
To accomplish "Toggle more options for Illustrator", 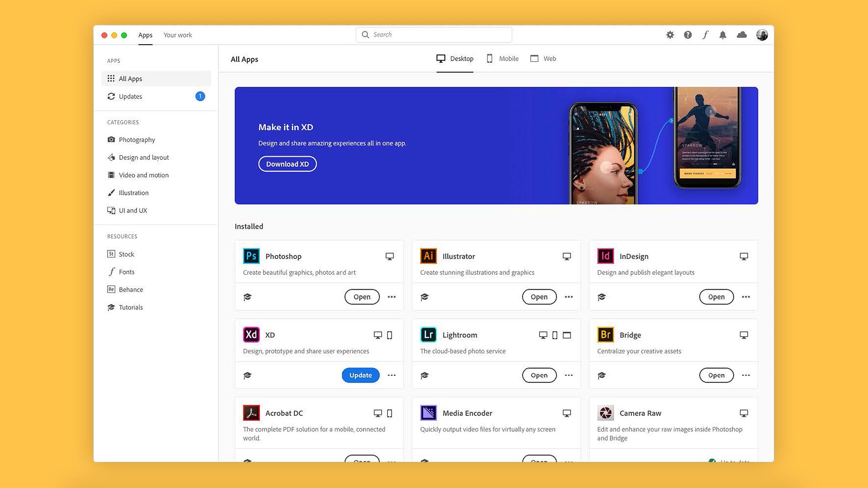I will [568, 297].
